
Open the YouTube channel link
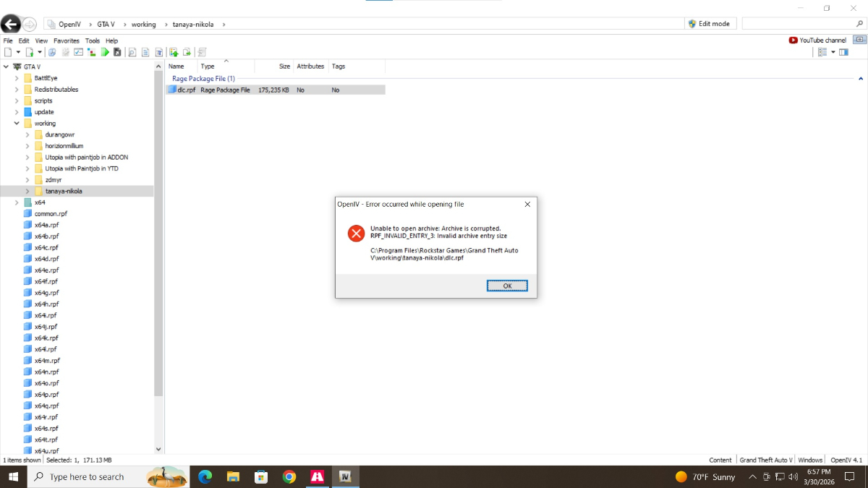tap(817, 40)
